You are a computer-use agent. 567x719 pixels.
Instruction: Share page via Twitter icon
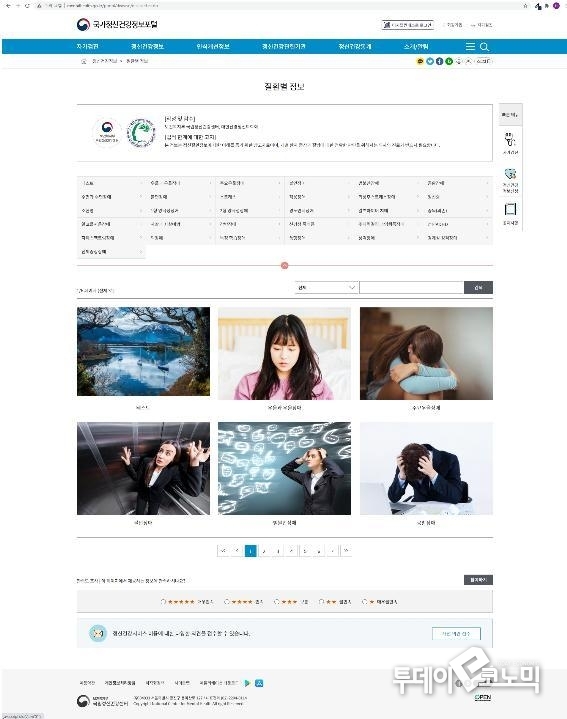(x=430, y=61)
